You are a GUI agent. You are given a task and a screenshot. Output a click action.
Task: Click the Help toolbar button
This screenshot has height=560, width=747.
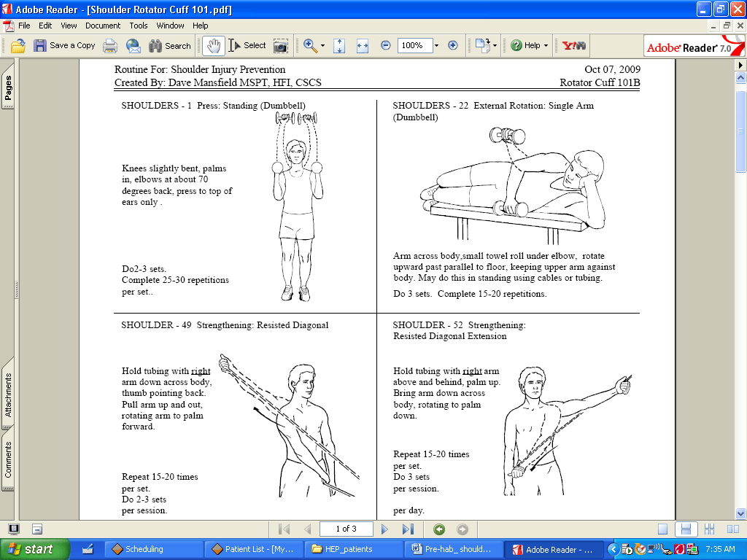pyautogui.click(x=525, y=46)
